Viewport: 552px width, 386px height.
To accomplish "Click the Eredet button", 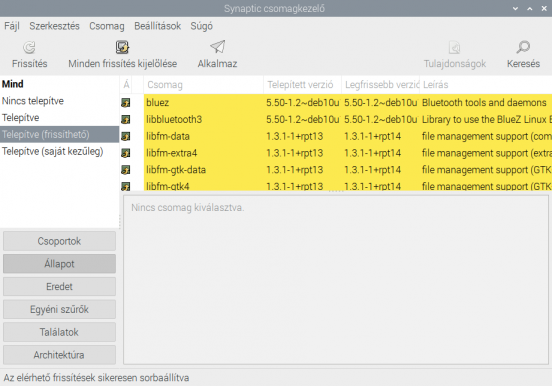I will [x=59, y=287].
